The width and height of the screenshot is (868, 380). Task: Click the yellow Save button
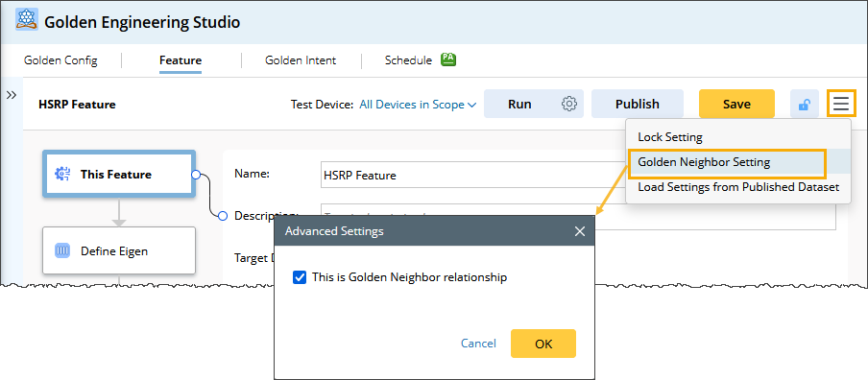coord(736,104)
